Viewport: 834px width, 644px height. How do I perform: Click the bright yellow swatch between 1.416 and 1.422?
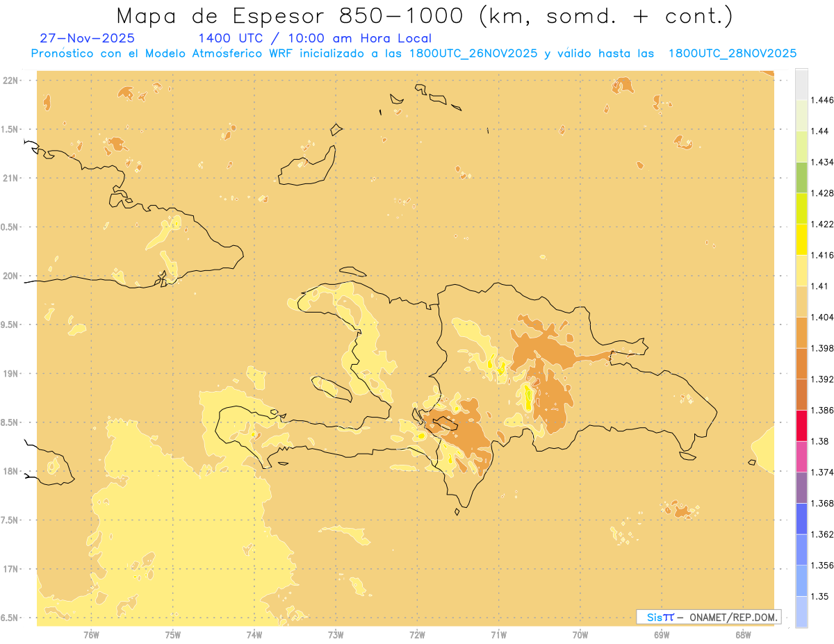click(801, 239)
